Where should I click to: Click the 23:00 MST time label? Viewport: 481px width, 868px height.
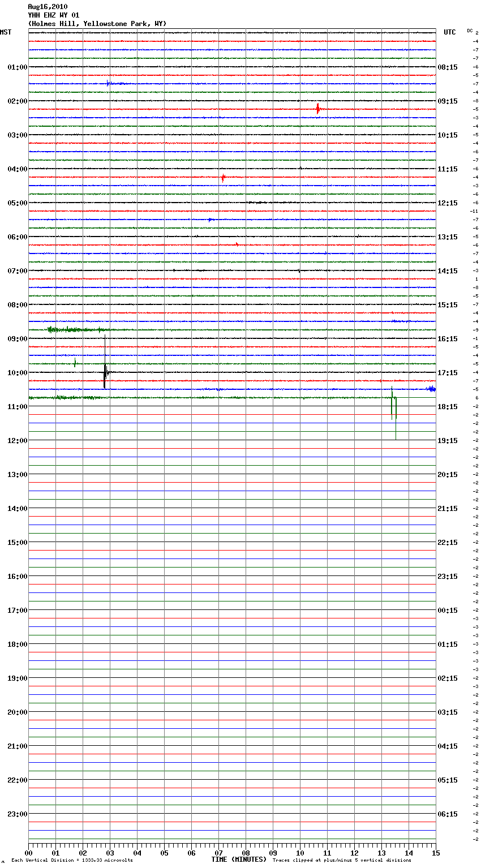point(18,814)
